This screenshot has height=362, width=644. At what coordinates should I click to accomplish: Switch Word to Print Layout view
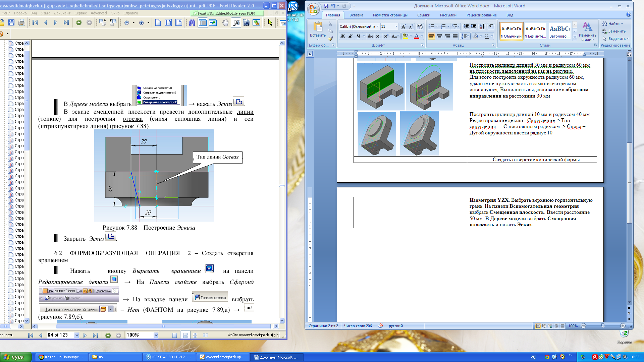click(538, 326)
